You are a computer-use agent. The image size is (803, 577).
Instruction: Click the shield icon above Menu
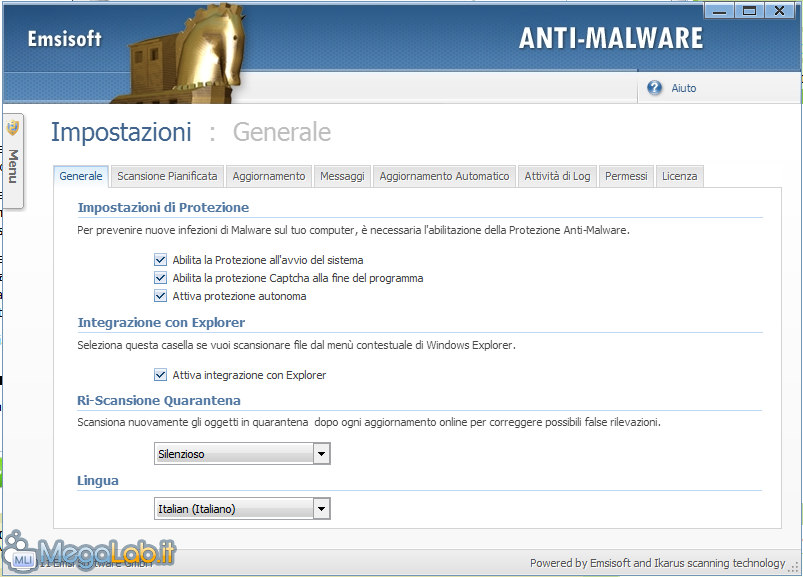(x=12, y=127)
